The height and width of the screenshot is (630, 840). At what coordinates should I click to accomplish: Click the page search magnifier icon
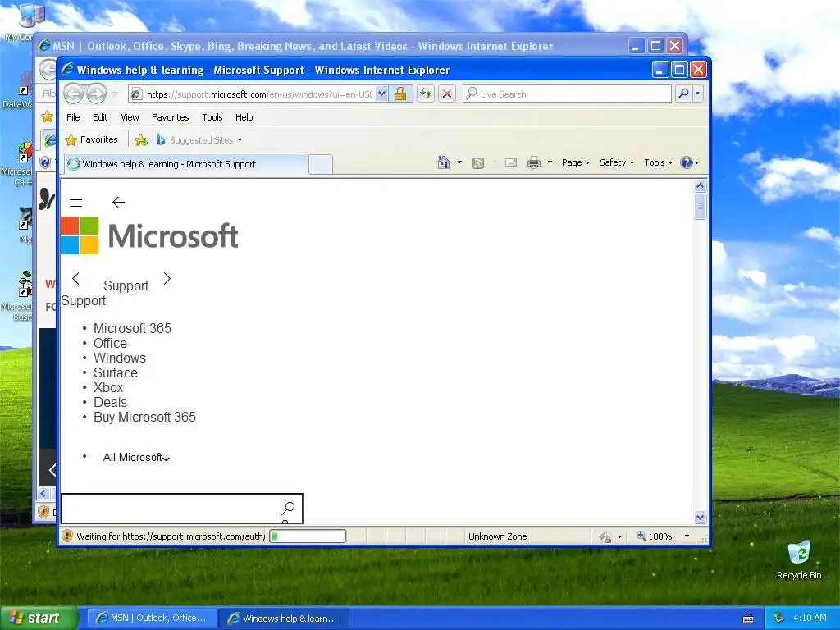(288, 508)
